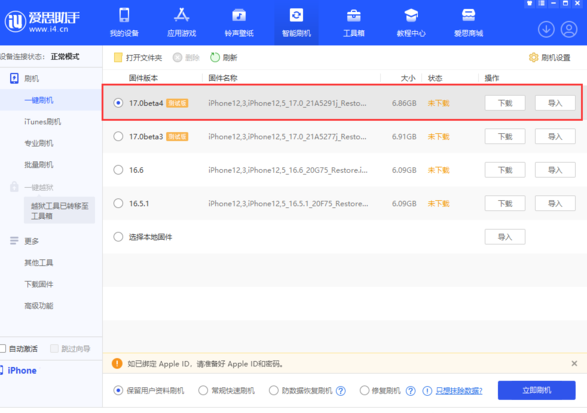Close the Apple ID notice bar
The height and width of the screenshot is (413, 587).
[x=574, y=363]
